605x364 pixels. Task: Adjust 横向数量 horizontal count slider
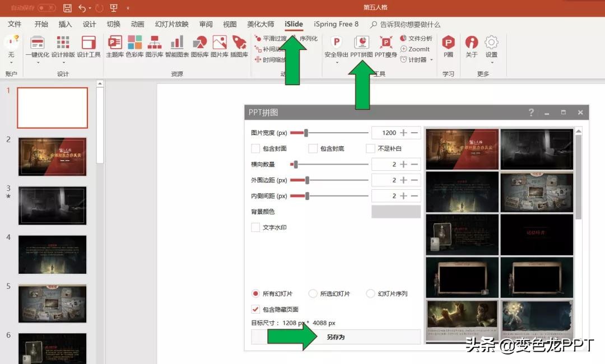pyautogui.click(x=296, y=164)
